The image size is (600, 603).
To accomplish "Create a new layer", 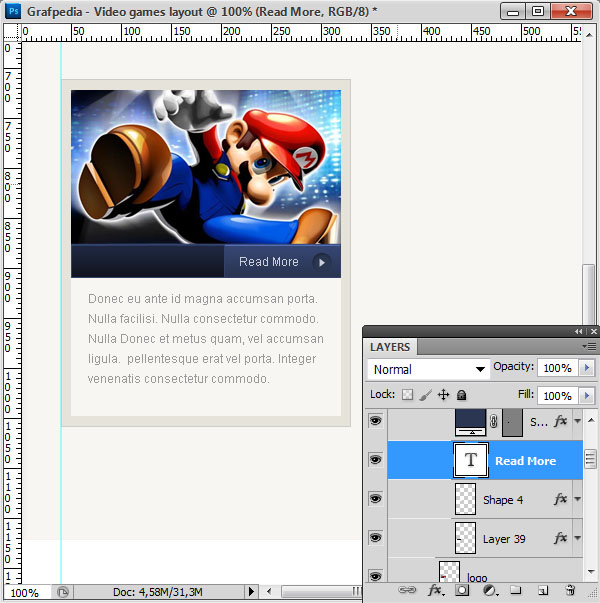I will point(543,590).
